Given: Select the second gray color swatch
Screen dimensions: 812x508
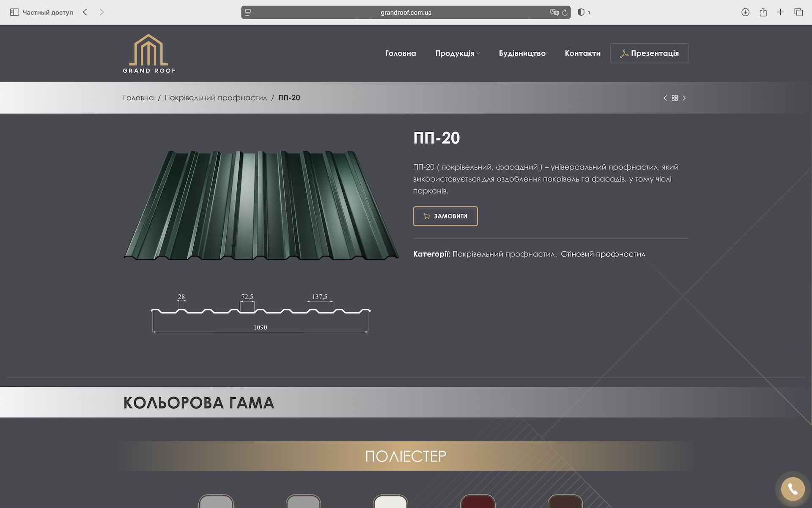Looking at the screenshot, I should pos(303,501).
